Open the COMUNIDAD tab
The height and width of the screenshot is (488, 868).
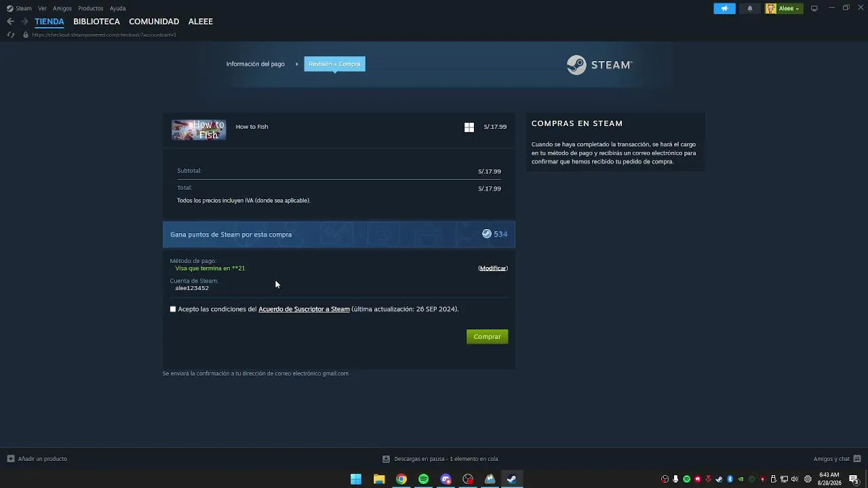click(x=154, y=22)
